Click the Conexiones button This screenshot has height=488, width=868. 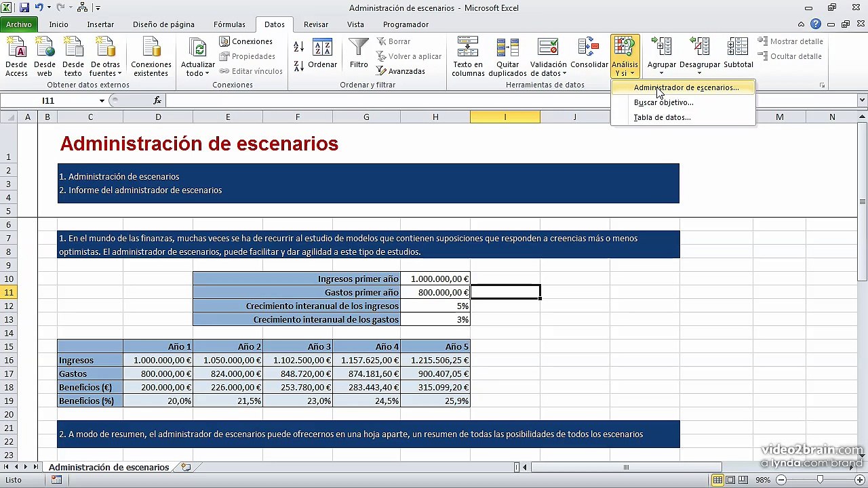[x=245, y=41]
